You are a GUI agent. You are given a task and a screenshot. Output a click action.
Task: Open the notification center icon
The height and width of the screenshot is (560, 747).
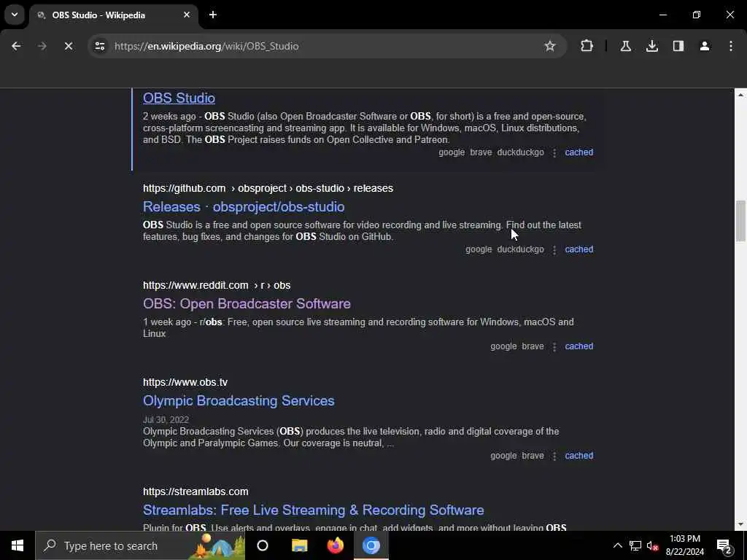724,545
